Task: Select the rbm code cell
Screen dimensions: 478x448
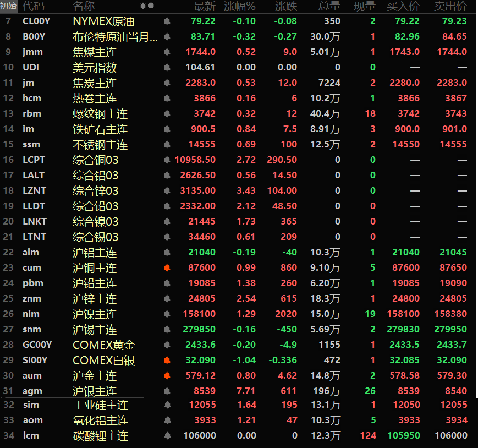Action: 32,114
